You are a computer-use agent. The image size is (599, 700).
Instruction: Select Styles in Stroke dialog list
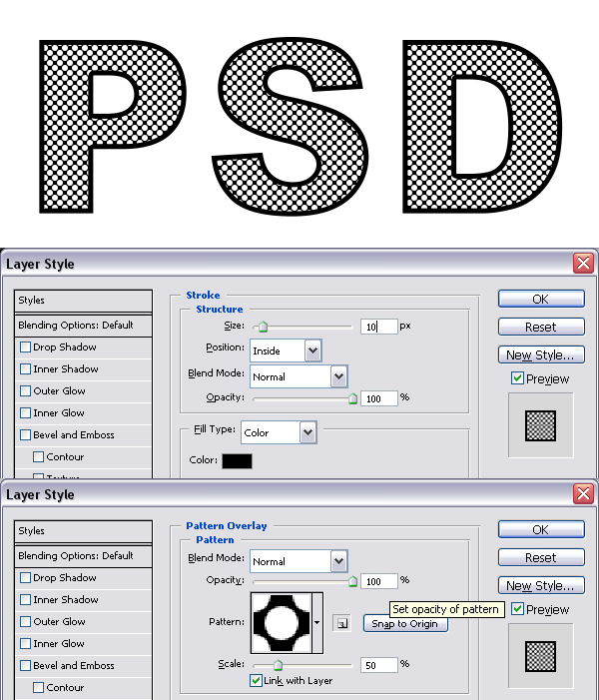pyautogui.click(x=83, y=301)
